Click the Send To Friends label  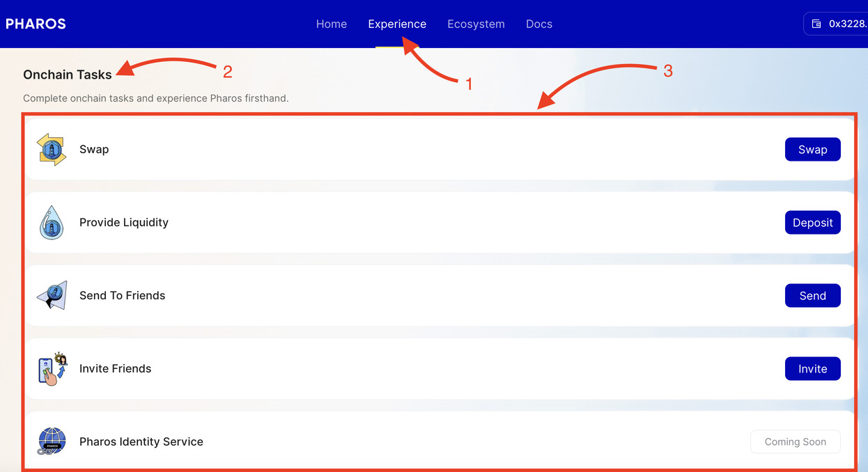click(123, 296)
